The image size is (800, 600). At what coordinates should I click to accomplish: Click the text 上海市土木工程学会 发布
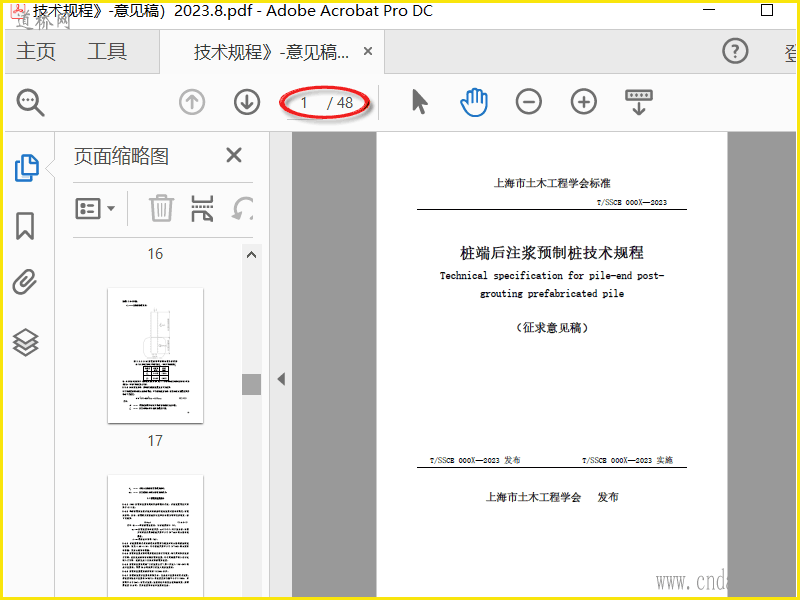point(552,497)
